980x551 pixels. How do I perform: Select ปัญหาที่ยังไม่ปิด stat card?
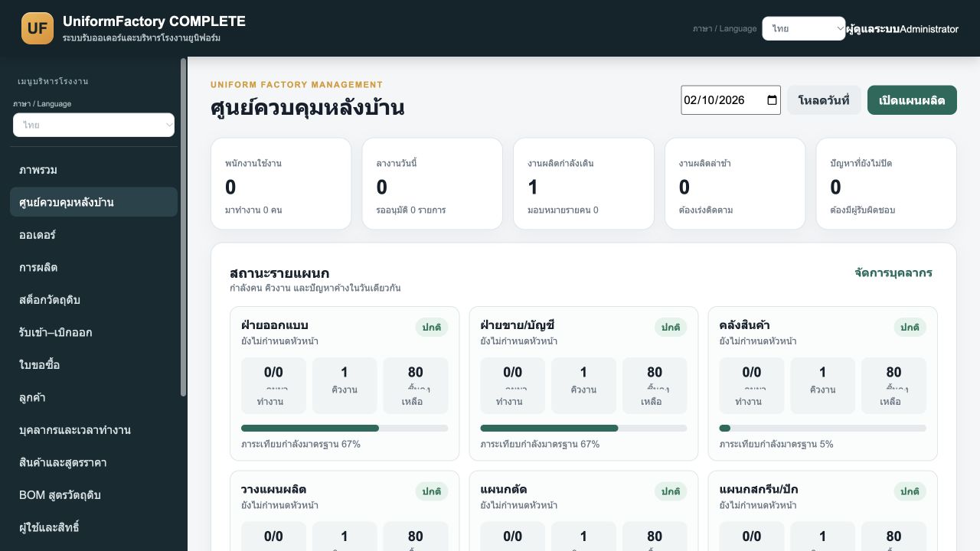(x=887, y=184)
